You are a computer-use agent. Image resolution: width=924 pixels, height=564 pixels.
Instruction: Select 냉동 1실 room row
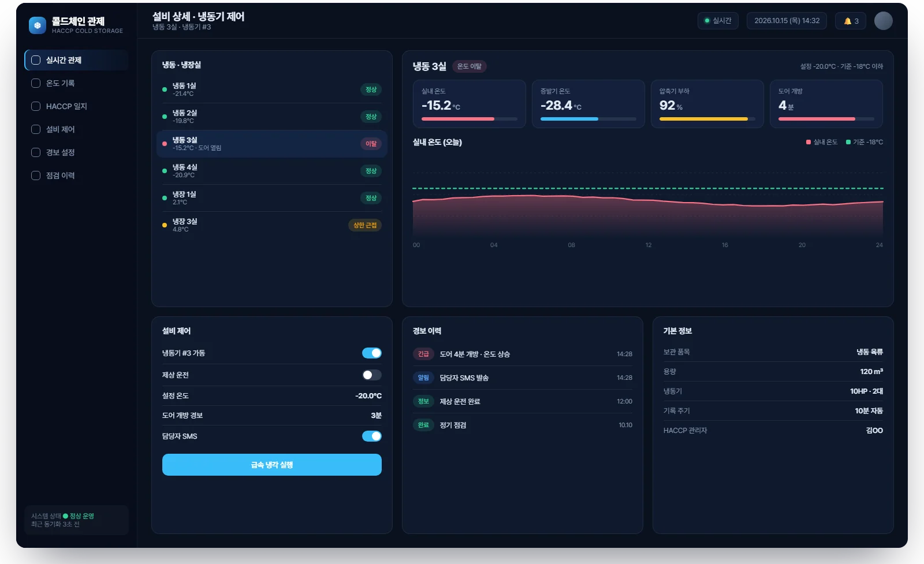tap(272, 89)
